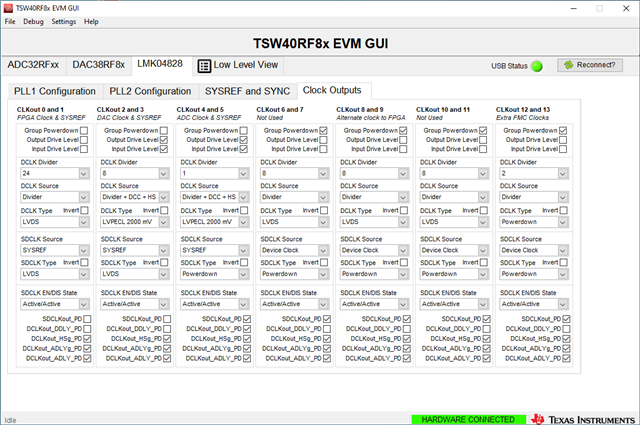Viewport: 640px width, 425px height.
Task: Toggle Input Drive Level for CLKout 10 and 11
Action: [483, 149]
